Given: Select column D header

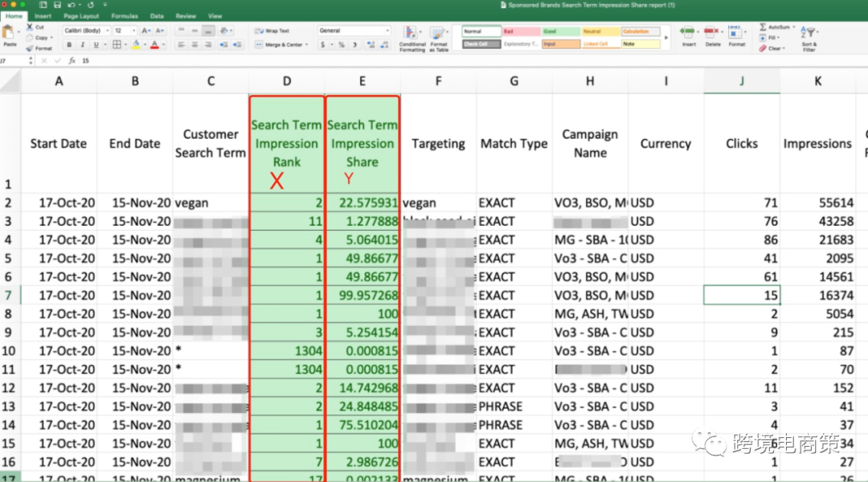Looking at the screenshot, I should coord(287,81).
